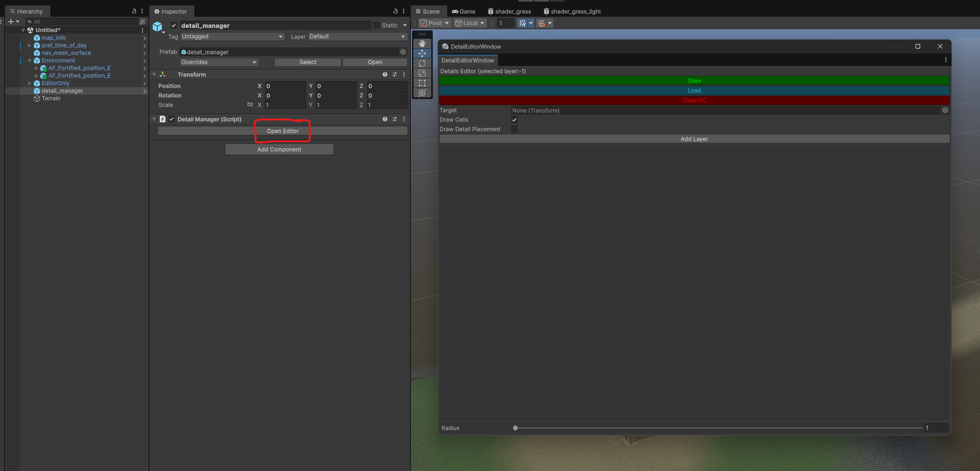Screen dimensions: 980x471
Task: Click the scale constrain proportions link icon
Action: pyautogui.click(x=250, y=105)
